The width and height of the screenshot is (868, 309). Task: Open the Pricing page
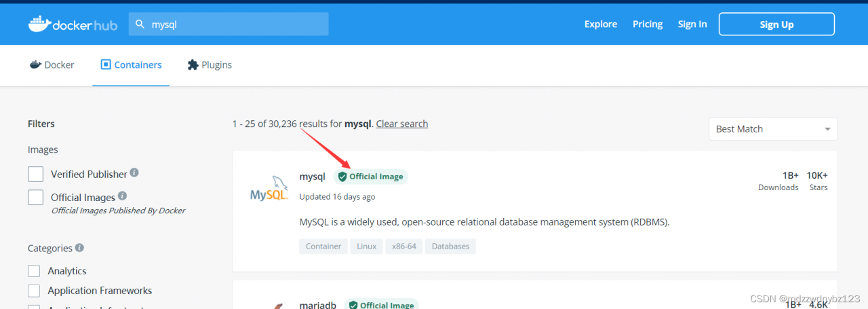(x=648, y=24)
